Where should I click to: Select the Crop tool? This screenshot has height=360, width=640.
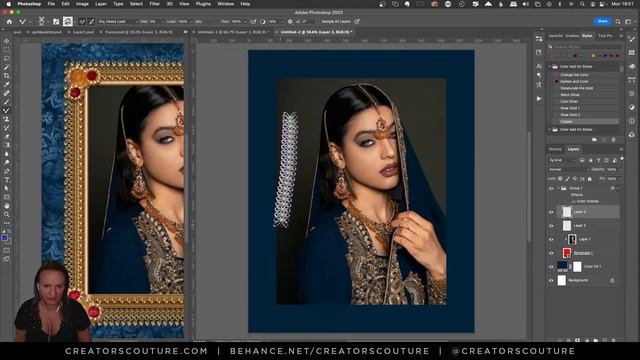[x=7, y=76]
